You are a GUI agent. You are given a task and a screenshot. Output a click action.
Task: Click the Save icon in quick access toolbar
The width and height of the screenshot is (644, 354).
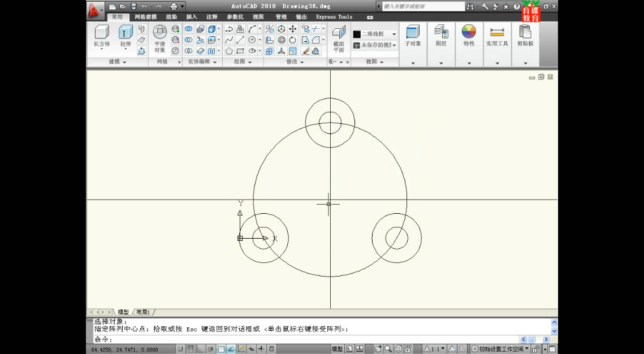click(133, 6)
